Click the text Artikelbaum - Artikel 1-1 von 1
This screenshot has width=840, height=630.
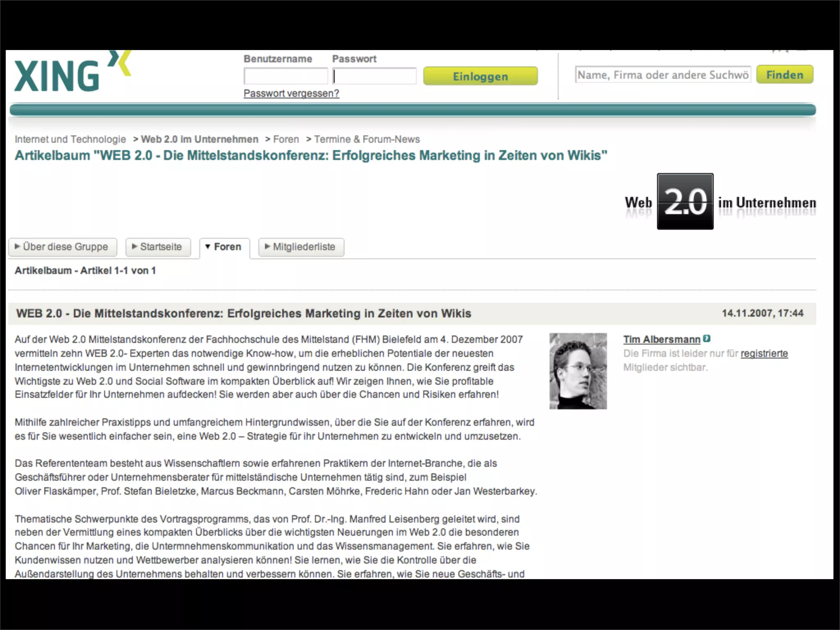[85, 271]
